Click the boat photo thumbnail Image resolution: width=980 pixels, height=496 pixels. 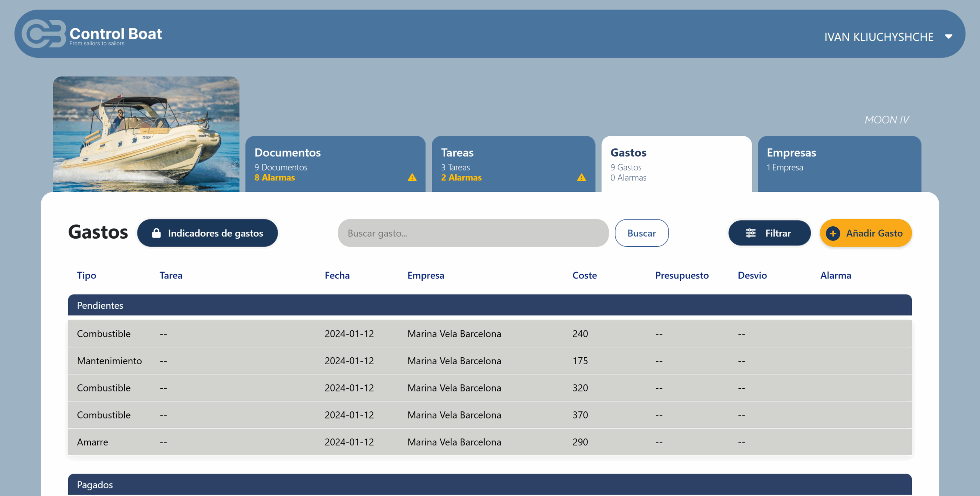(x=146, y=134)
